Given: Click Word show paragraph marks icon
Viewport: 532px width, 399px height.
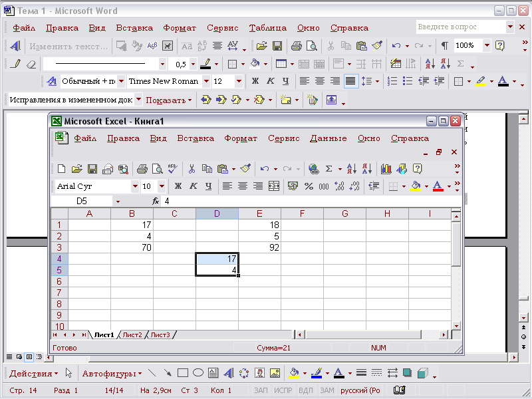Looking at the screenshot, I should pyautogui.click(x=444, y=45).
